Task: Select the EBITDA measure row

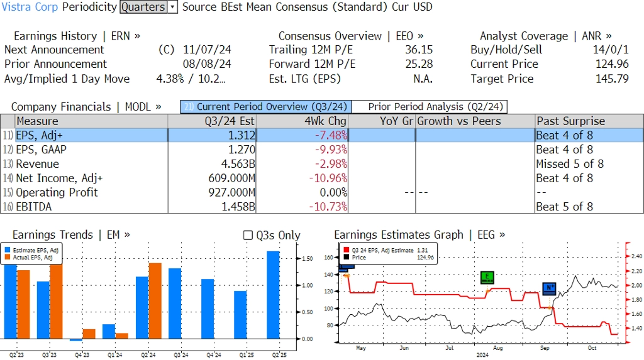Action: (x=322, y=207)
